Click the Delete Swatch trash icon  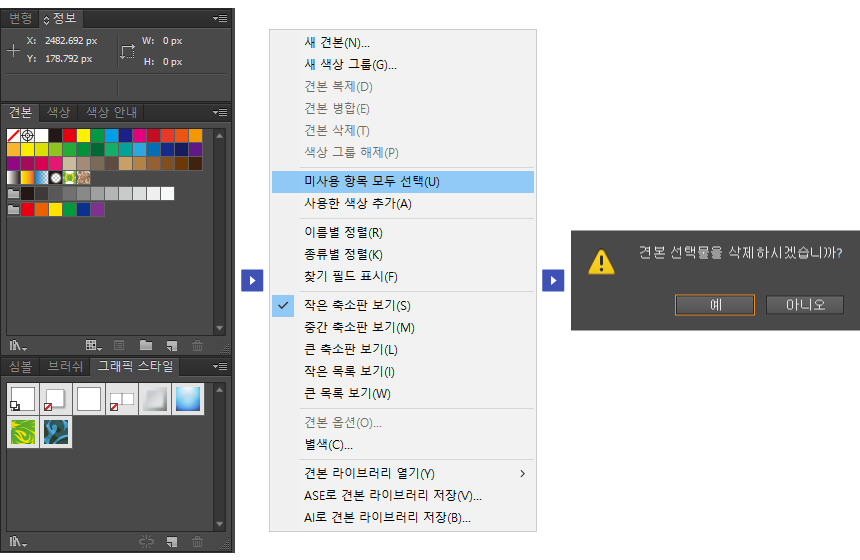pos(197,346)
